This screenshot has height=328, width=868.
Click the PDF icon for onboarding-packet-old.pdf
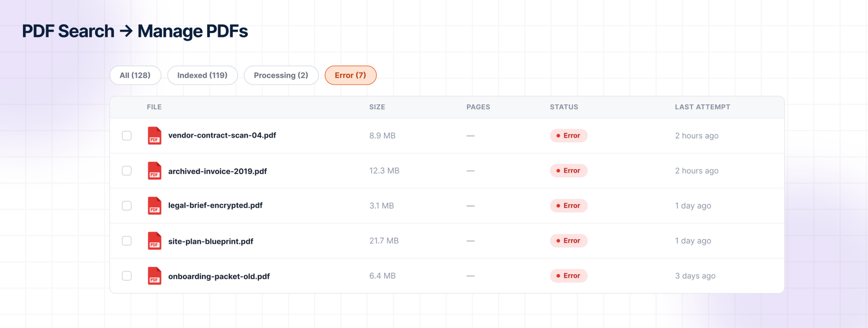tap(155, 276)
